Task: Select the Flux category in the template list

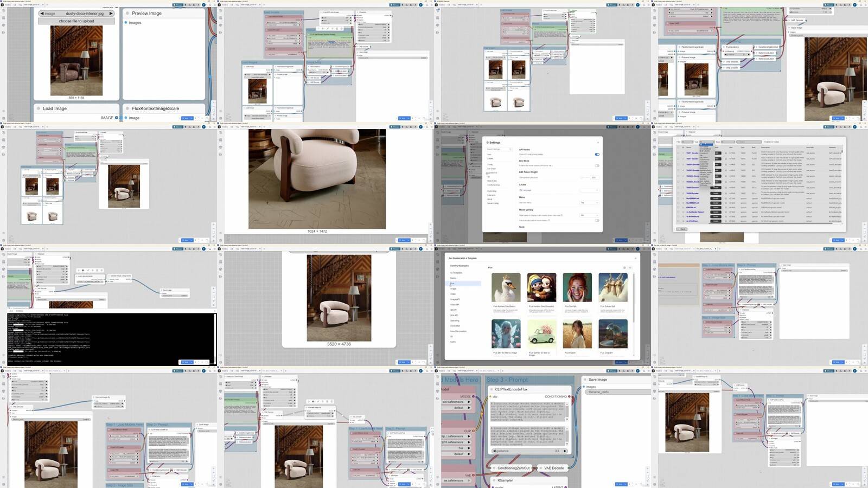Action: tap(452, 284)
